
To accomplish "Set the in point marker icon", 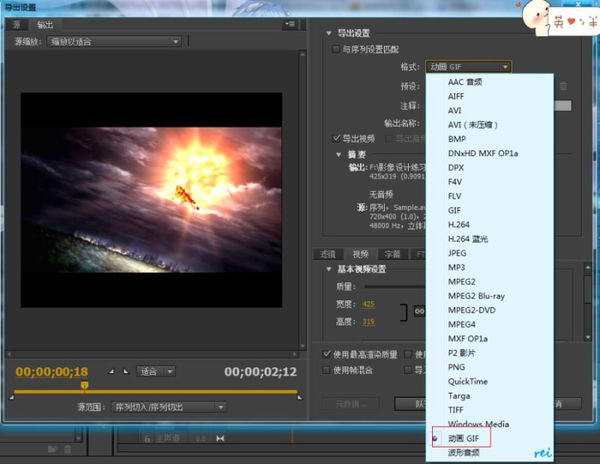I will pos(111,371).
